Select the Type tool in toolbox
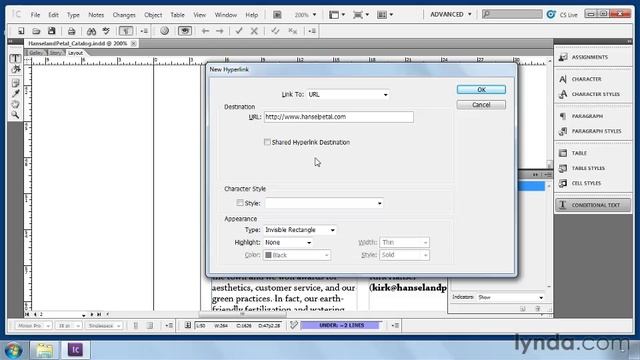 16,59
